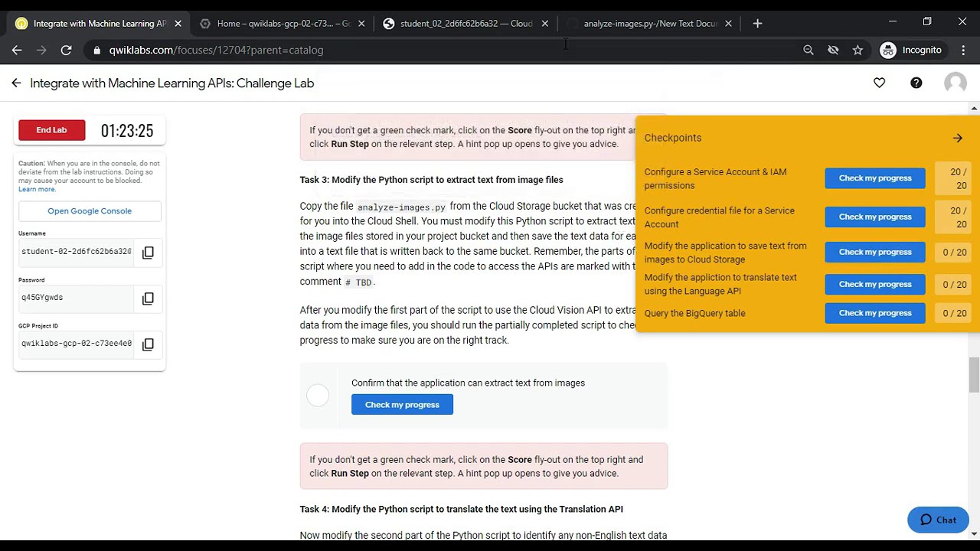Check progress for extract text from images
The height and width of the screenshot is (551, 980).
coord(402,405)
